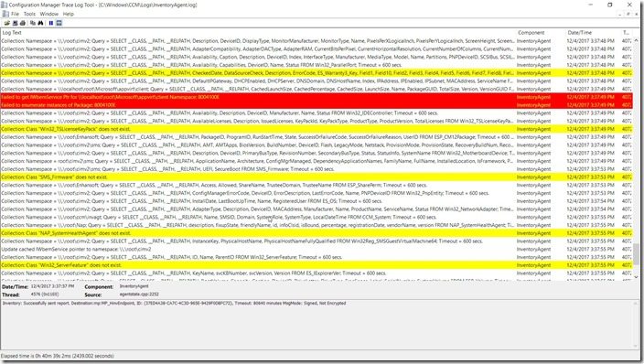
Task: Select the row querying ES_IExplorerVer
Action: click(x=317, y=273)
